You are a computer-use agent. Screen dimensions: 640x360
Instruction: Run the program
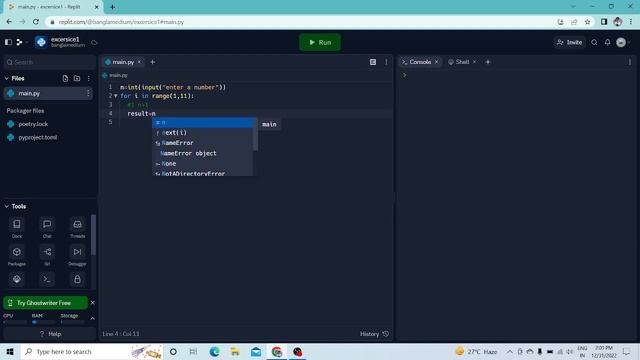click(x=320, y=42)
